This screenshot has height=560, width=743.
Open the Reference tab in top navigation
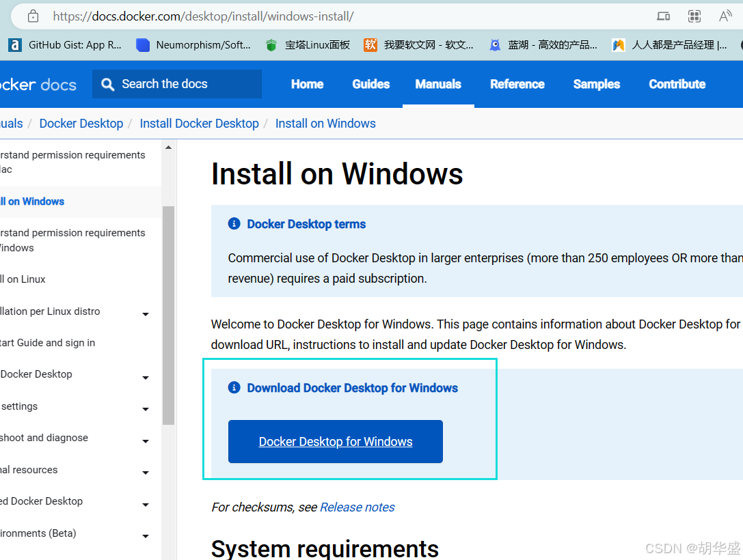[517, 84]
